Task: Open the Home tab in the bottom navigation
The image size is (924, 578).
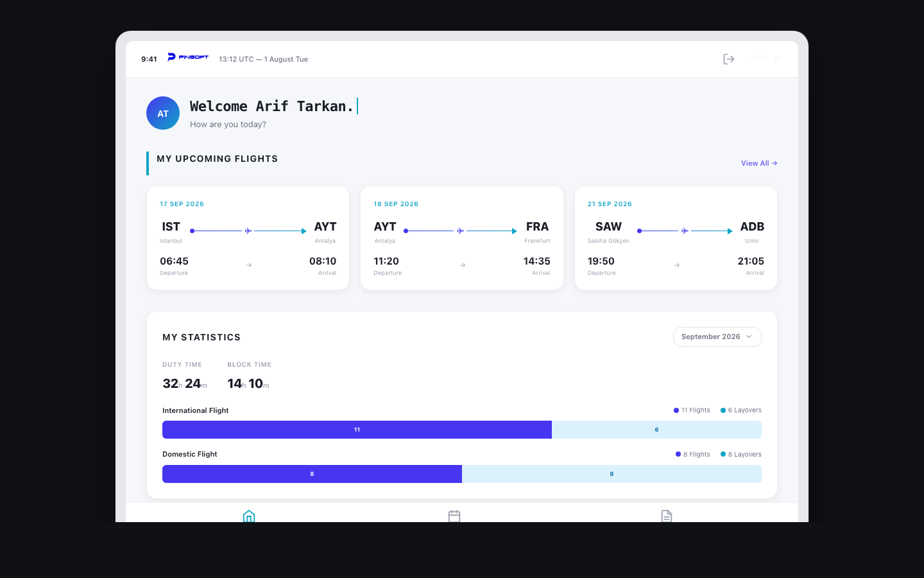Action: coord(249,516)
